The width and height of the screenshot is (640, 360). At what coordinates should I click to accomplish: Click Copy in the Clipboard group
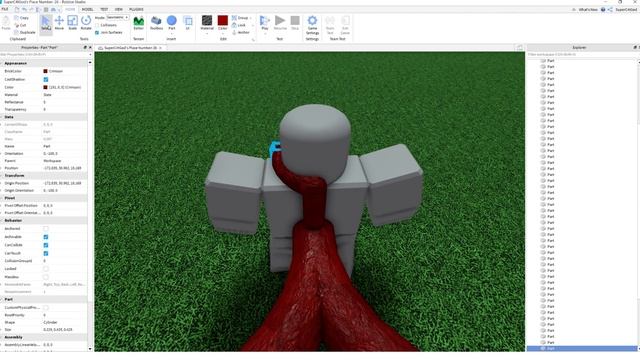pyautogui.click(x=21, y=18)
